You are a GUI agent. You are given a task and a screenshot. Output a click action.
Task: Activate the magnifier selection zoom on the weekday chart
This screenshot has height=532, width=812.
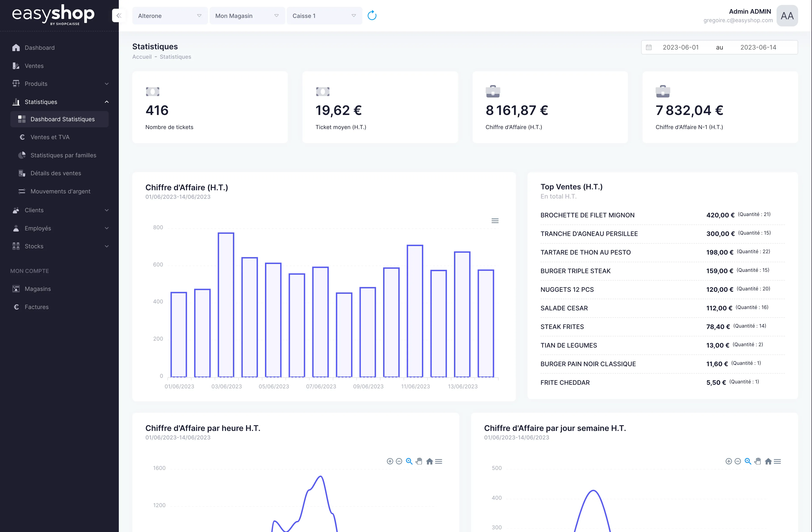pos(748,461)
